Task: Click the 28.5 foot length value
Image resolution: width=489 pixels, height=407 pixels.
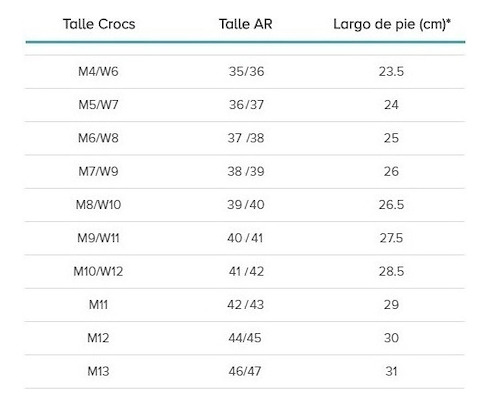Action: (x=391, y=271)
